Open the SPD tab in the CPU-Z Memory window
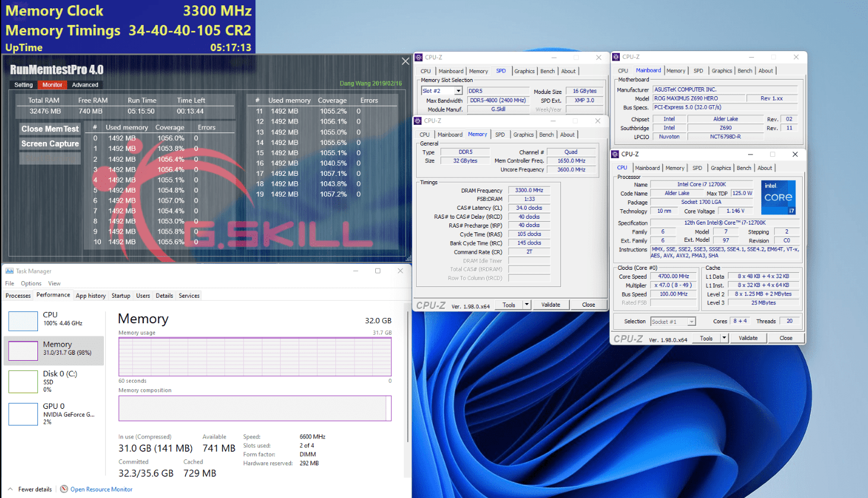The image size is (868, 498). tap(500, 135)
